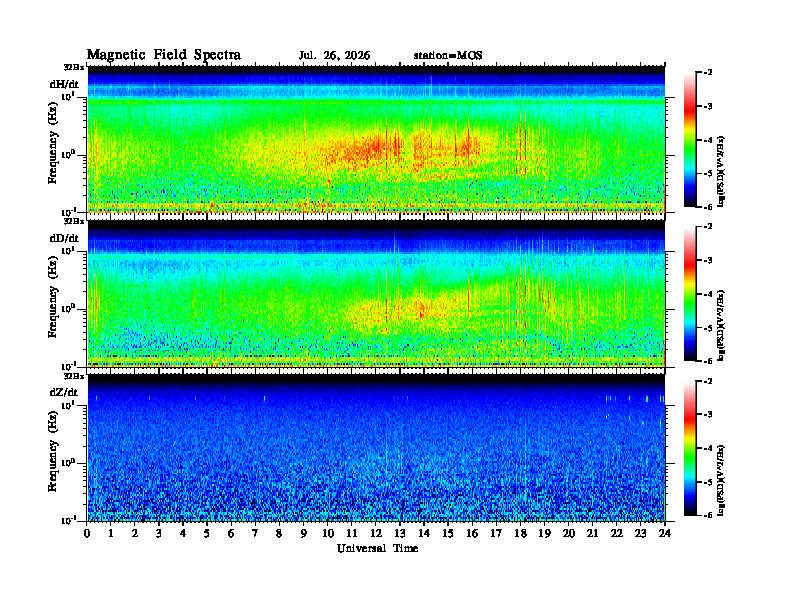This screenshot has height=612, width=792.
Task: Click the hour "24" tick label on time axis
Action: (665, 533)
